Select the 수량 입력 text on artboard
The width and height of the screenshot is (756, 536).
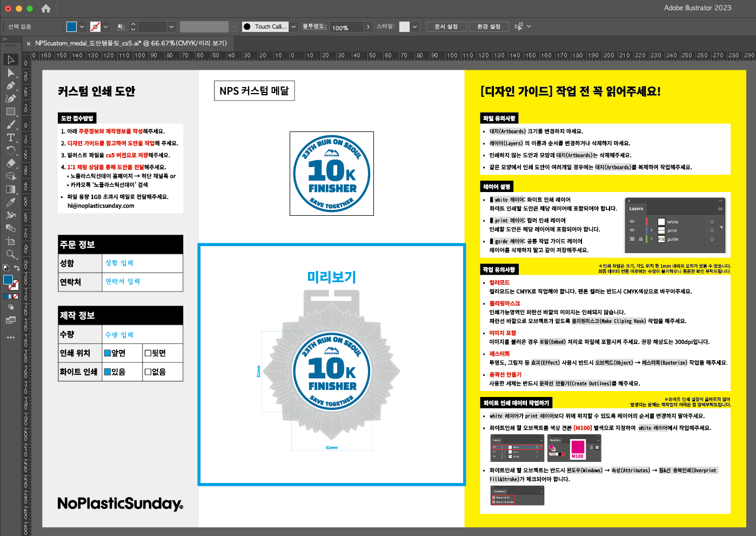[x=119, y=335]
